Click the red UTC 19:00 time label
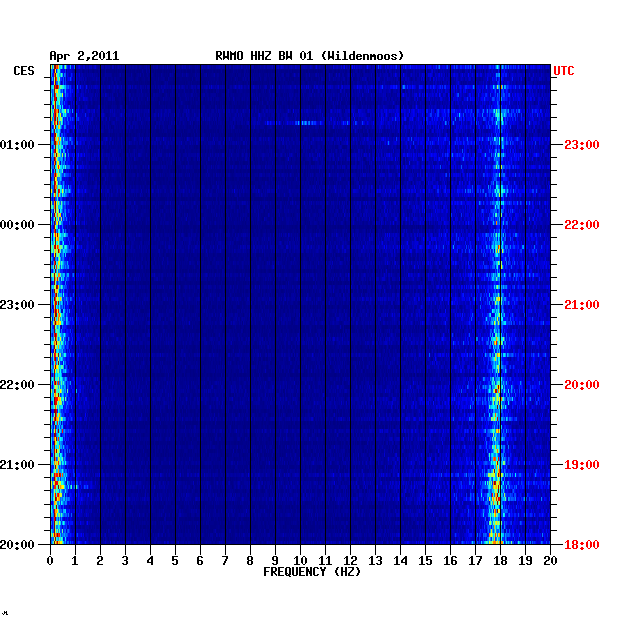The height and width of the screenshot is (624, 630). click(582, 465)
